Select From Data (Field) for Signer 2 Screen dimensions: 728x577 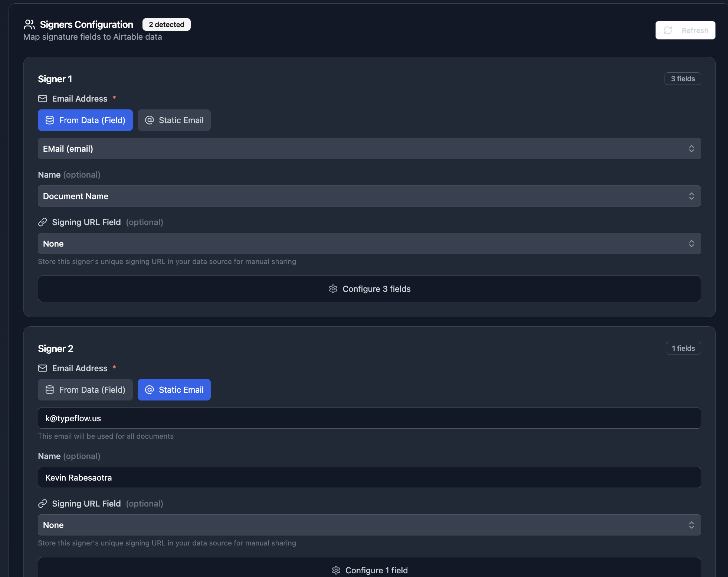[85, 390]
